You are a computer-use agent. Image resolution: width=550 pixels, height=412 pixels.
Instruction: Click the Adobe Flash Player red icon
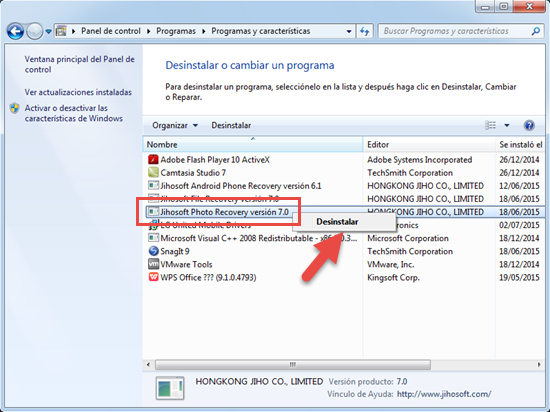tap(153, 160)
